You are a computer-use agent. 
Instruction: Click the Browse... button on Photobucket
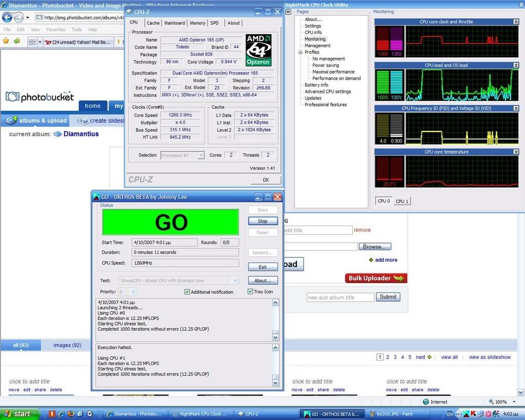tap(375, 247)
